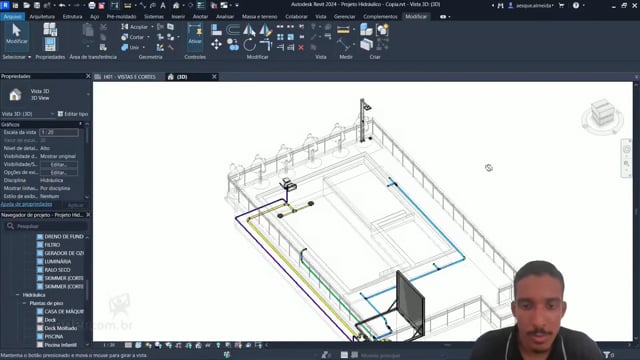Click the user account icon in title bar
640x360 pixels.
coord(511,5)
